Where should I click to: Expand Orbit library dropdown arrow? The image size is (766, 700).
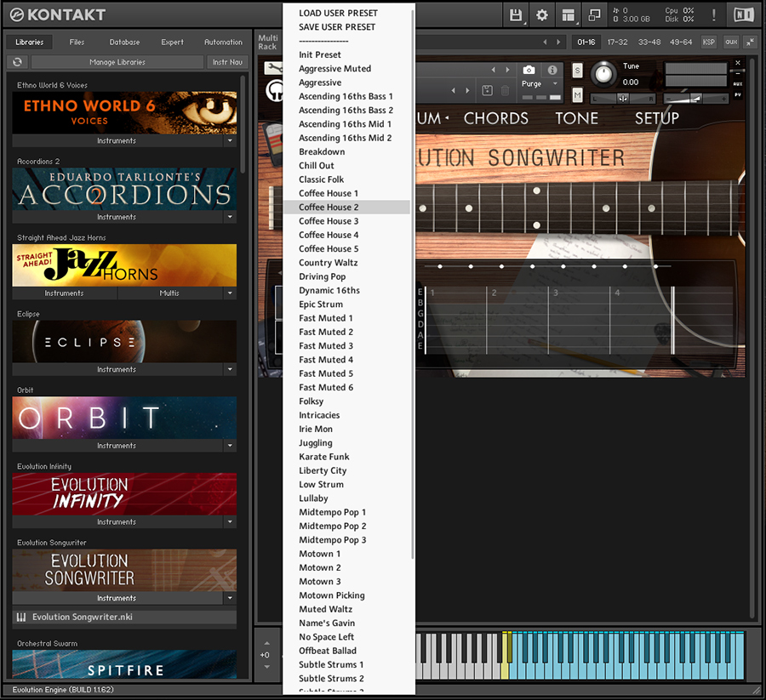(x=230, y=445)
